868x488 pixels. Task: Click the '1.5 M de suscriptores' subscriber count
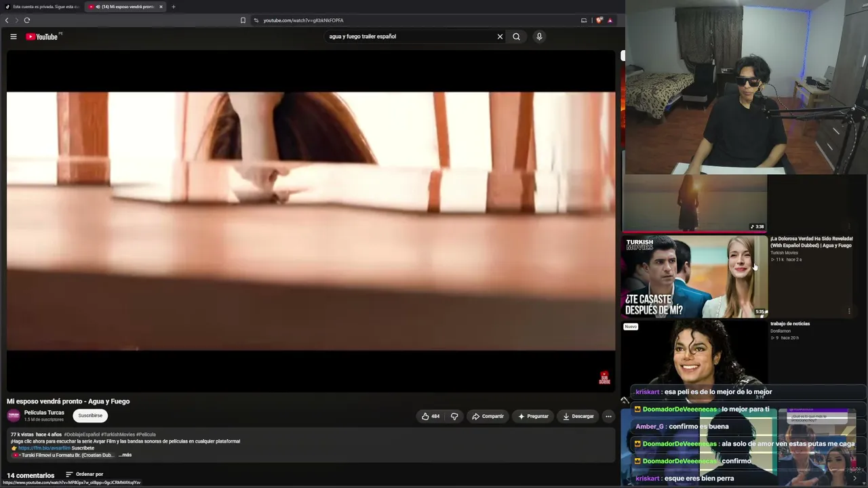(44, 420)
